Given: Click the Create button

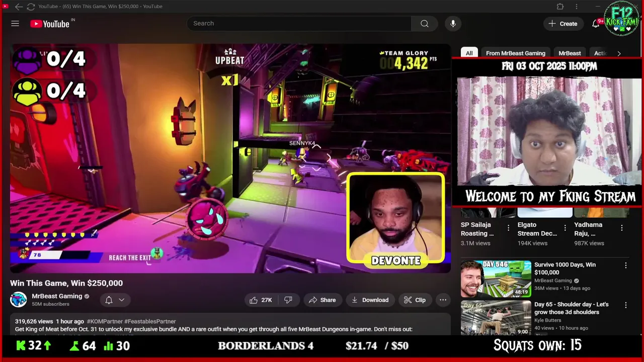Looking at the screenshot, I should pyautogui.click(x=563, y=24).
